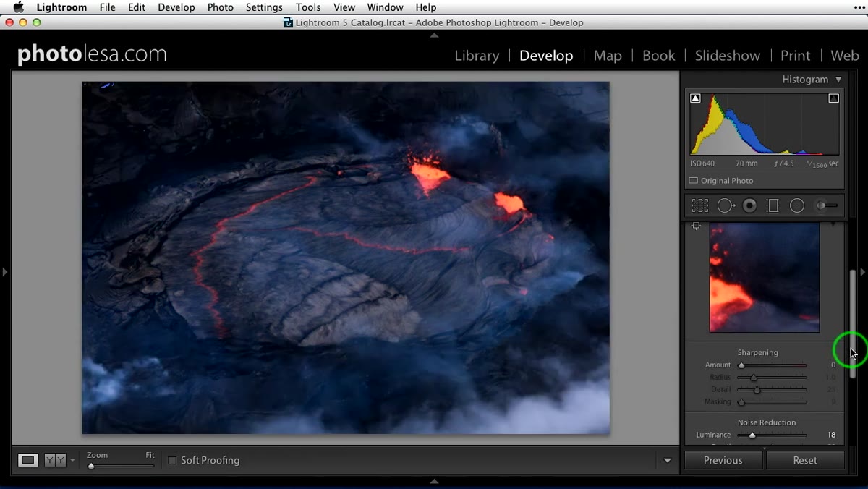Toggle the highlight clipping indicator in histogram

click(x=833, y=98)
